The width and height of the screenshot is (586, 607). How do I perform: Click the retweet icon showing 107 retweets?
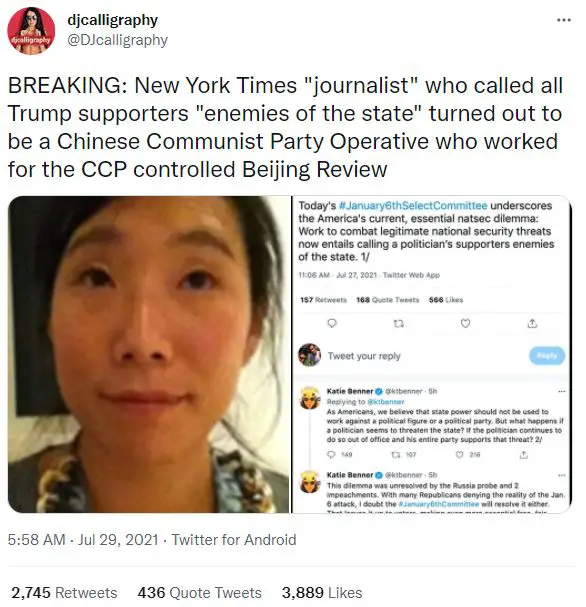pyautogui.click(x=396, y=454)
